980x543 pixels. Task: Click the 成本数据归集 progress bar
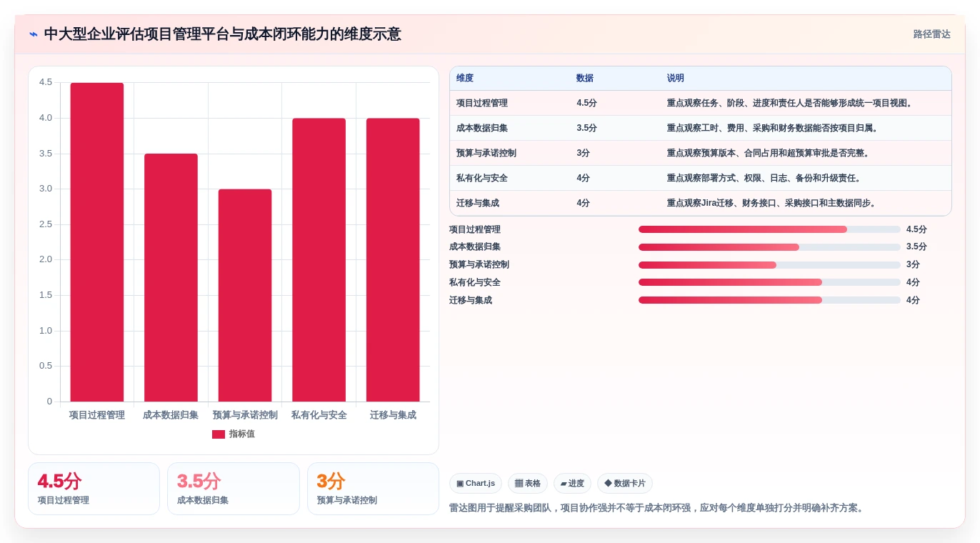tap(769, 247)
